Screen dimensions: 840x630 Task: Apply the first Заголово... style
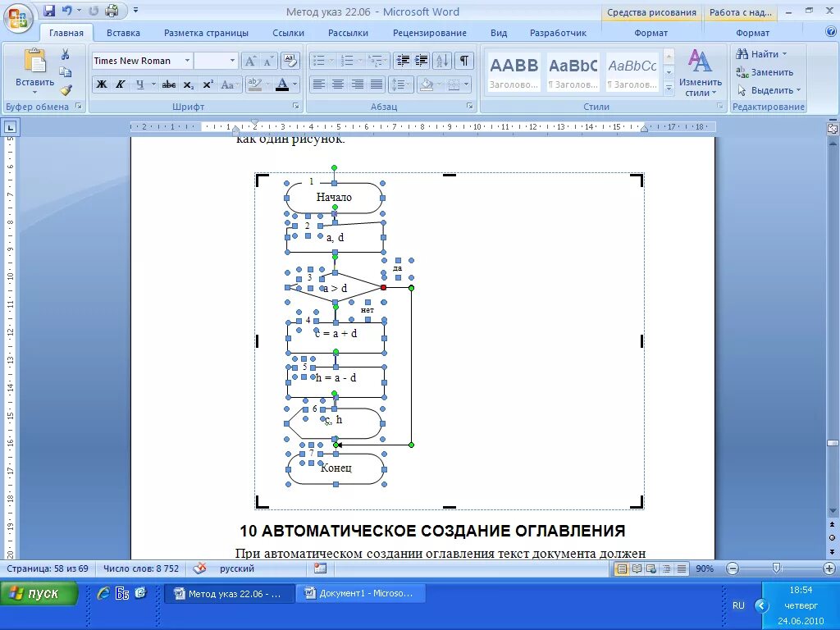[x=514, y=72]
